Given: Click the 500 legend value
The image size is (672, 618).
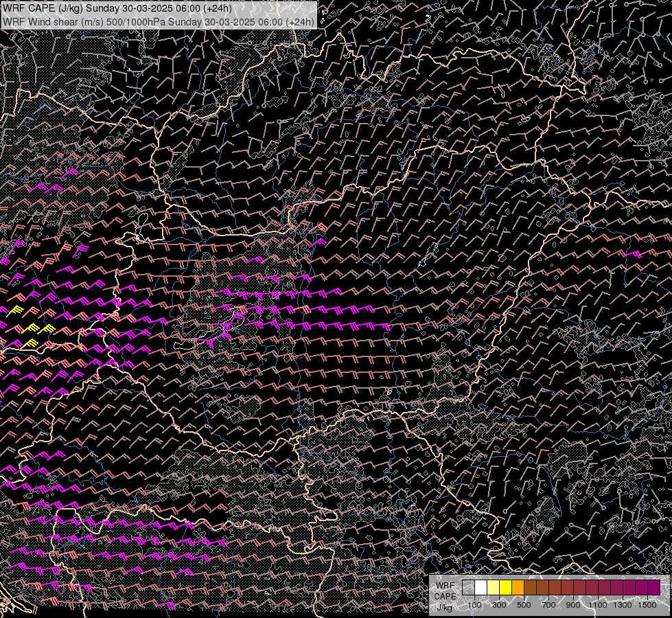Looking at the screenshot, I should click(x=524, y=605).
